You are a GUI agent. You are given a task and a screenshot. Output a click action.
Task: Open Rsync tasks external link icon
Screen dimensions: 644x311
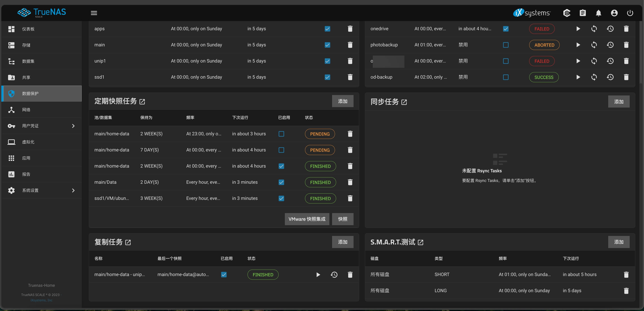click(404, 102)
